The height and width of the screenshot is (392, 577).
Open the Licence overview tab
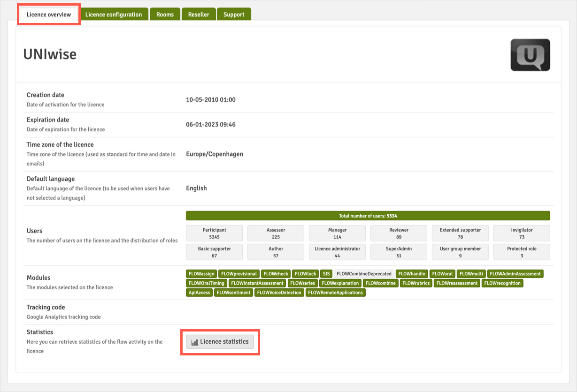[49, 15]
